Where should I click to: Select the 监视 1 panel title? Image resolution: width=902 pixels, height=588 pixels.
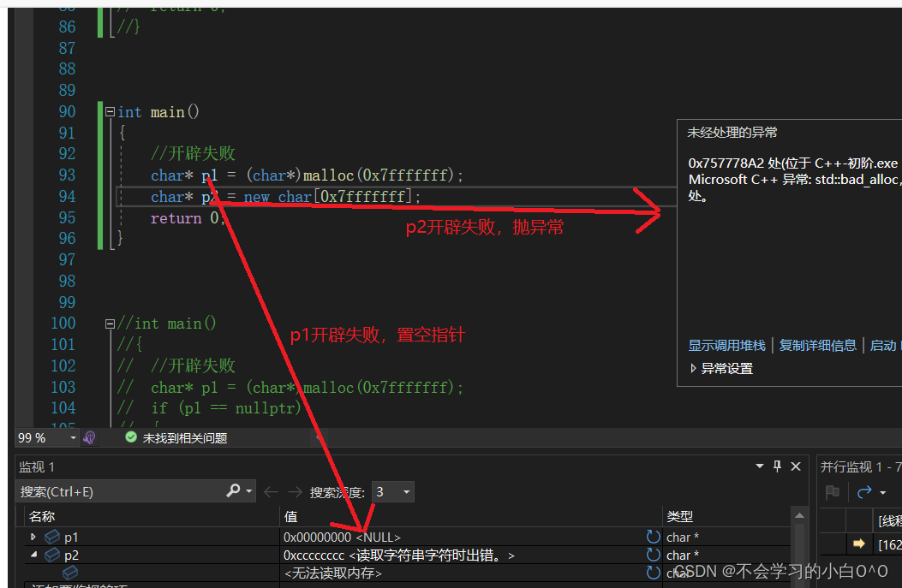36,466
